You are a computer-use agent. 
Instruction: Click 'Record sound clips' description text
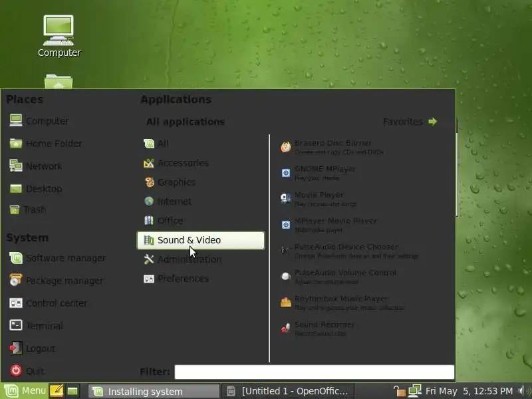321,334
